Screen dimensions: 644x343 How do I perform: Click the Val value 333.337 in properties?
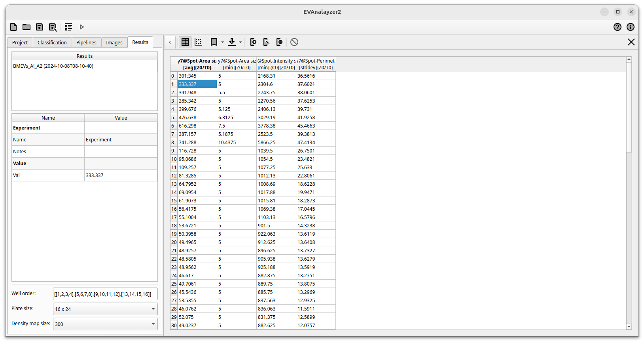[121, 175]
